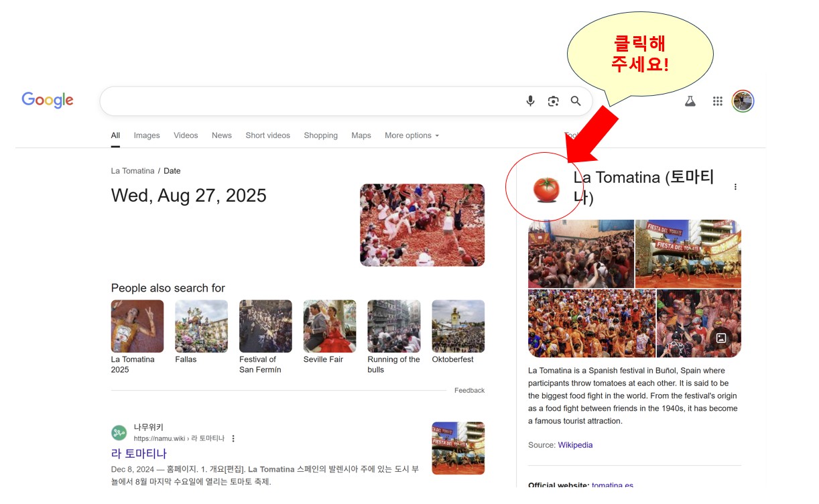Click the People also search for heading

point(168,288)
